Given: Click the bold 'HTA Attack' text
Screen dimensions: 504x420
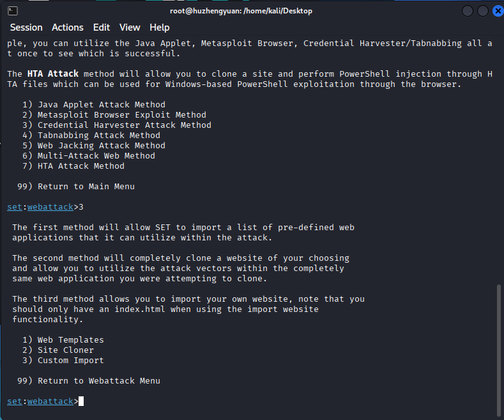Looking at the screenshot, I should click(x=53, y=74).
